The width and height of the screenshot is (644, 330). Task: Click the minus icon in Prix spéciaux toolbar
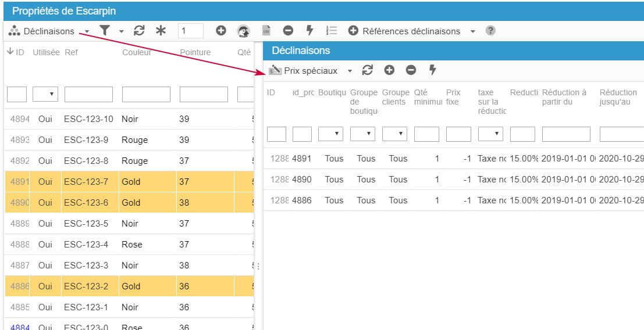[x=411, y=70]
